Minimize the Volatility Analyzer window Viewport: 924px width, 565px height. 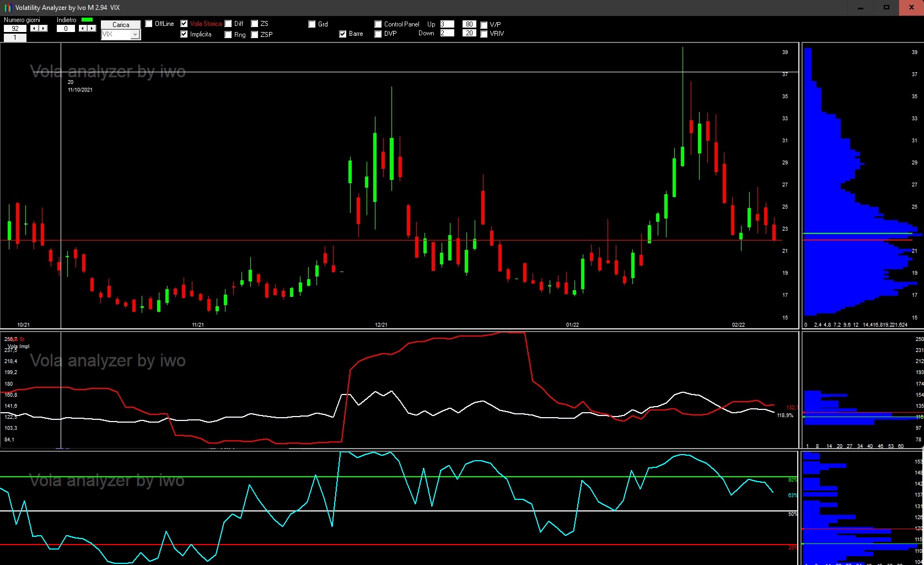(x=861, y=8)
